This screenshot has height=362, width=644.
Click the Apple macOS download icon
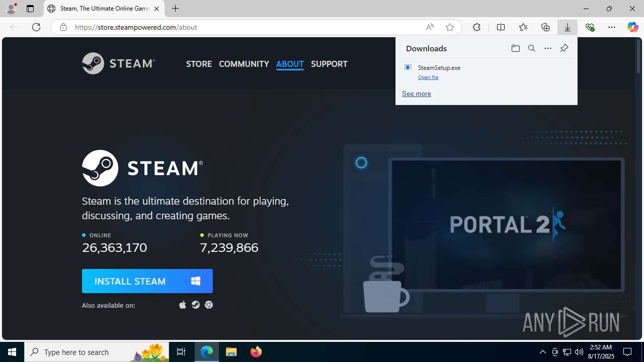point(183,305)
